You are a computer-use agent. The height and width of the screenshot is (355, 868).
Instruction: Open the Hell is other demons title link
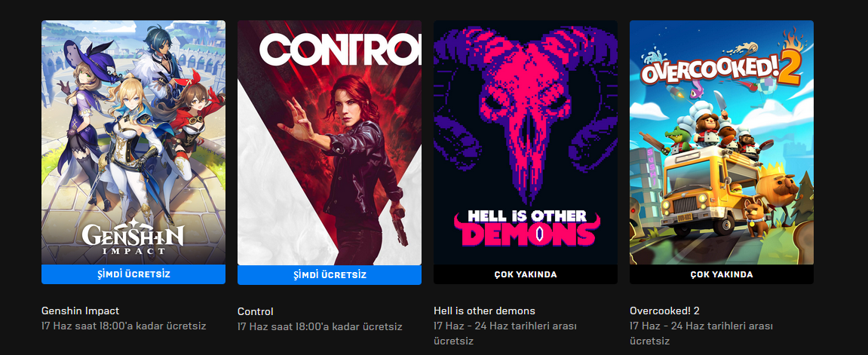point(484,311)
